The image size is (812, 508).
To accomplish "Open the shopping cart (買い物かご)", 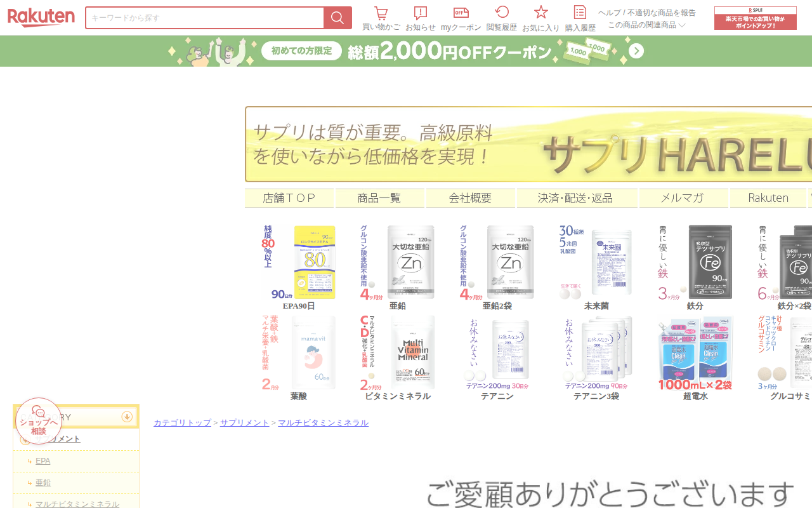I will coord(381,18).
